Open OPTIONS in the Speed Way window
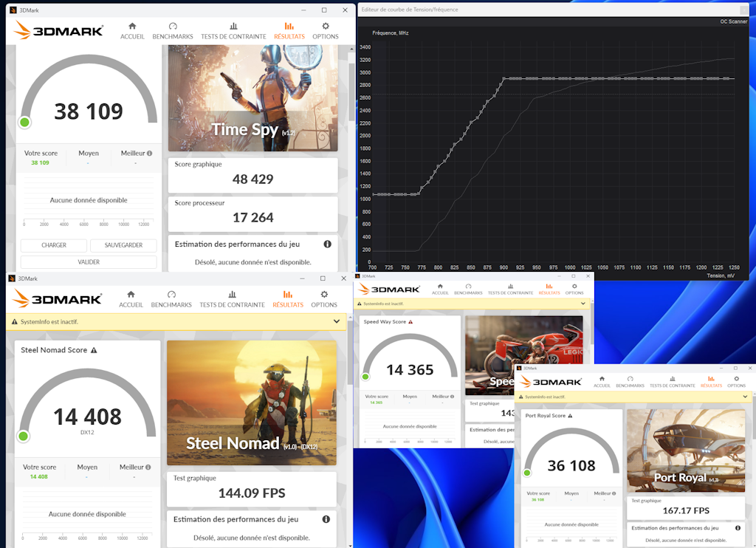This screenshot has height=548, width=756. tap(574, 290)
